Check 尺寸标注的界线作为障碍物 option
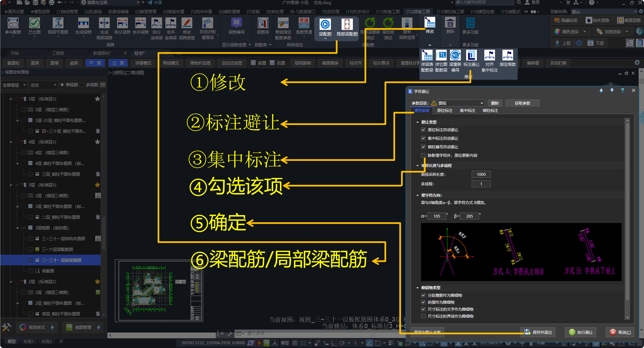The image size is (644, 348). click(x=423, y=316)
